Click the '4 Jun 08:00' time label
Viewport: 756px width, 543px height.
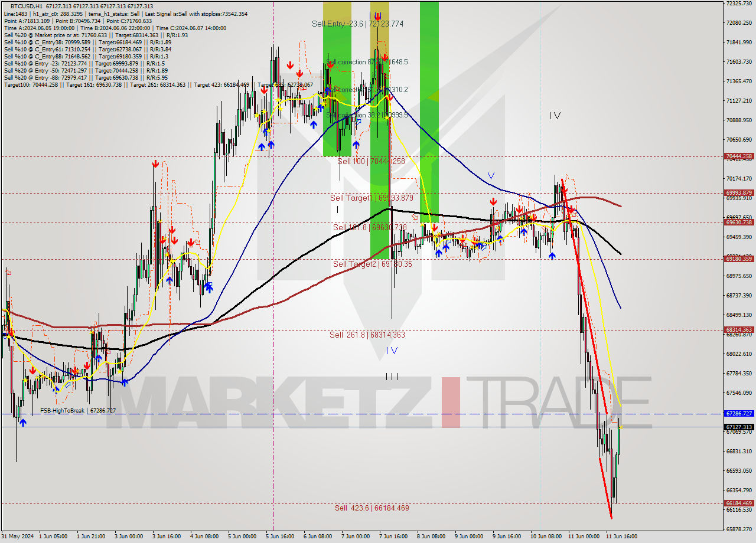click(204, 537)
